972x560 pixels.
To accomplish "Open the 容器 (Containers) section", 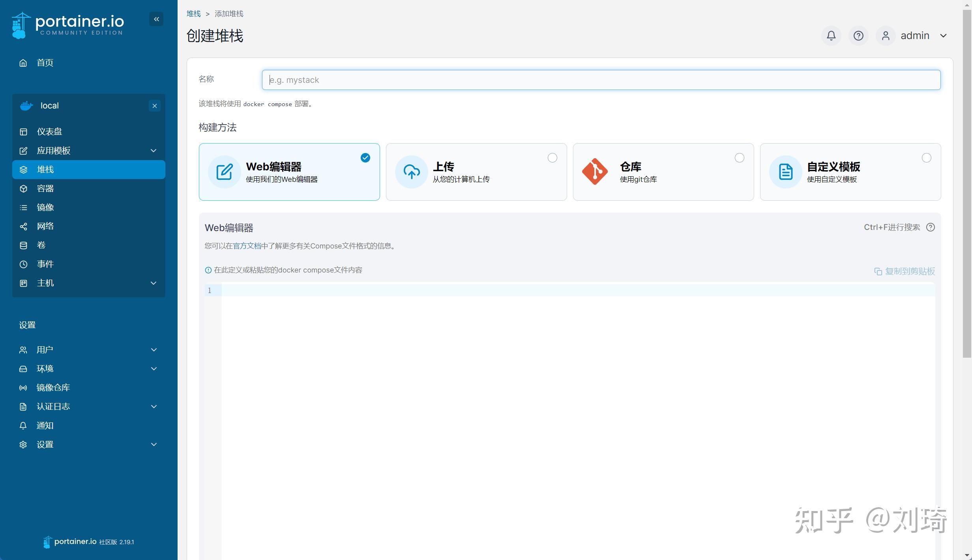I will click(45, 189).
